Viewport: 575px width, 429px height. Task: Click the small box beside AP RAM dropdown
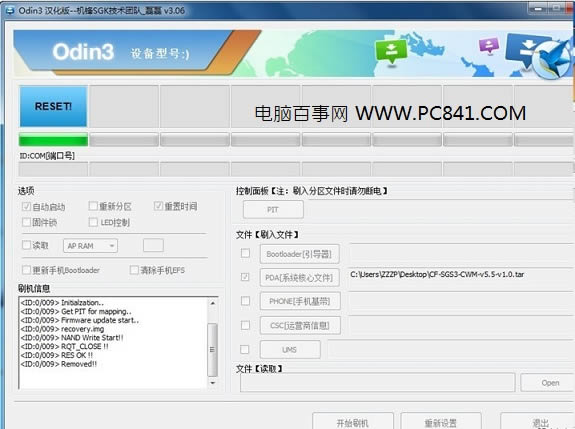(153, 245)
